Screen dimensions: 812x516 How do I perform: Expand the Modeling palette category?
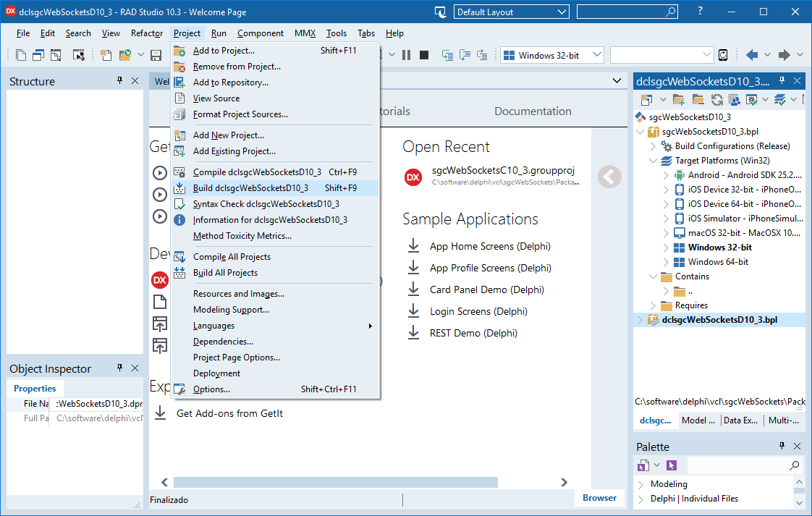click(x=641, y=484)
